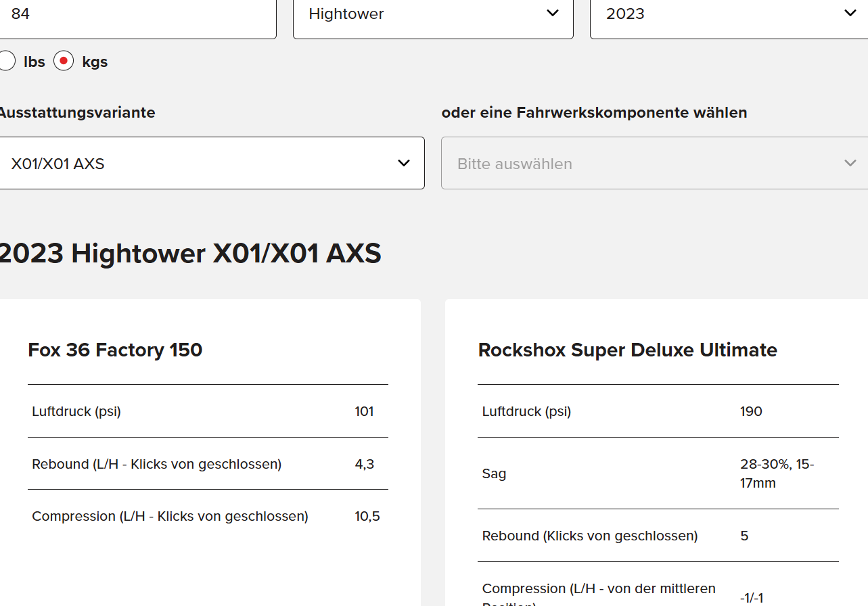Click the Fox 36 Factory 150 card title
868x606 pixels.
(x=115, y=350)
